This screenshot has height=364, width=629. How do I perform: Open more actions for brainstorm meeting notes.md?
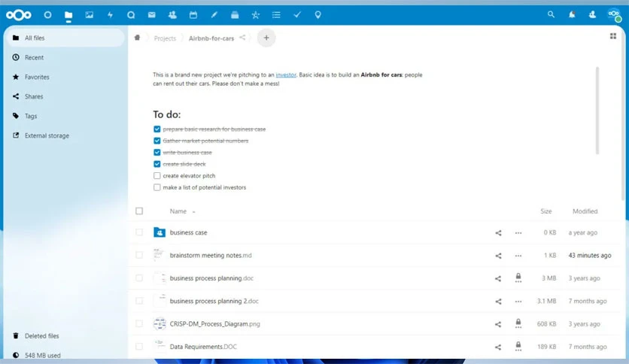coord(518,256)
